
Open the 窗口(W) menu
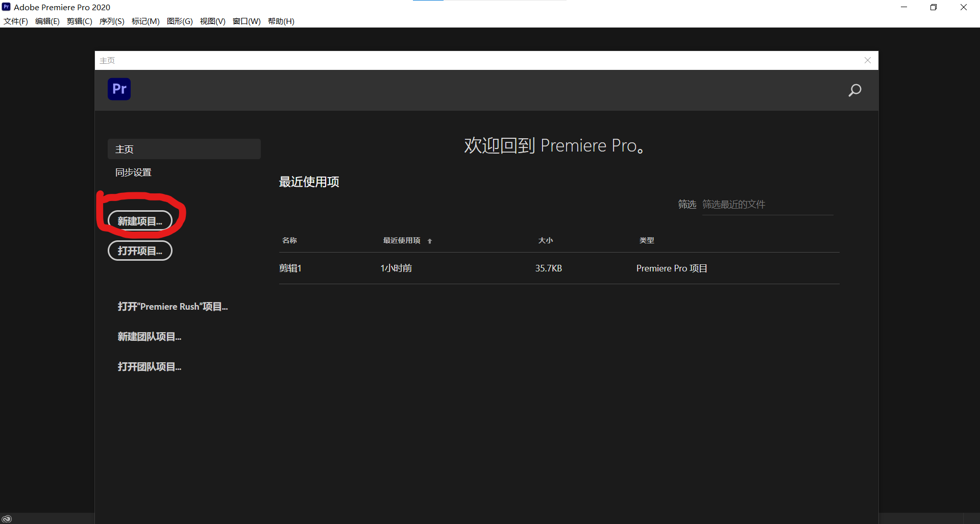247,21
